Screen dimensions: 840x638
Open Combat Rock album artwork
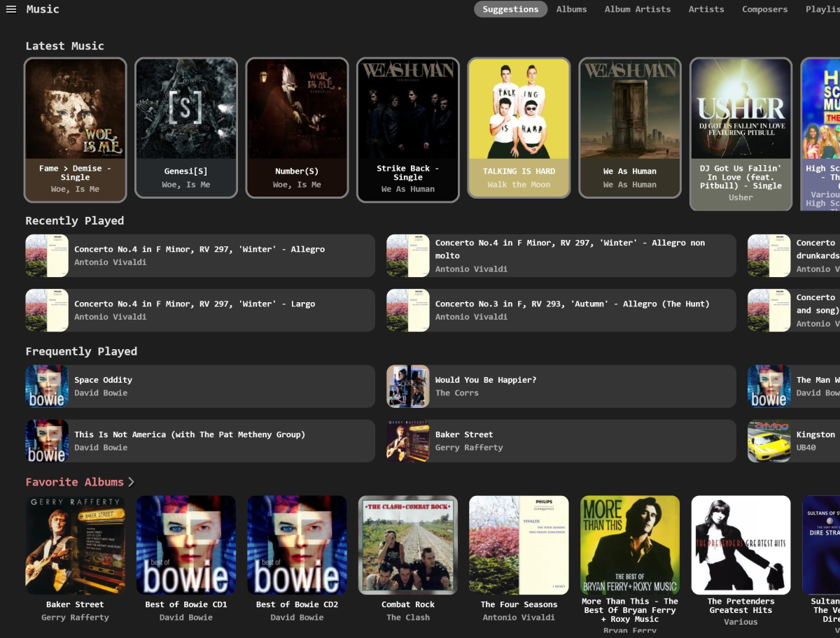coord(407,545)
